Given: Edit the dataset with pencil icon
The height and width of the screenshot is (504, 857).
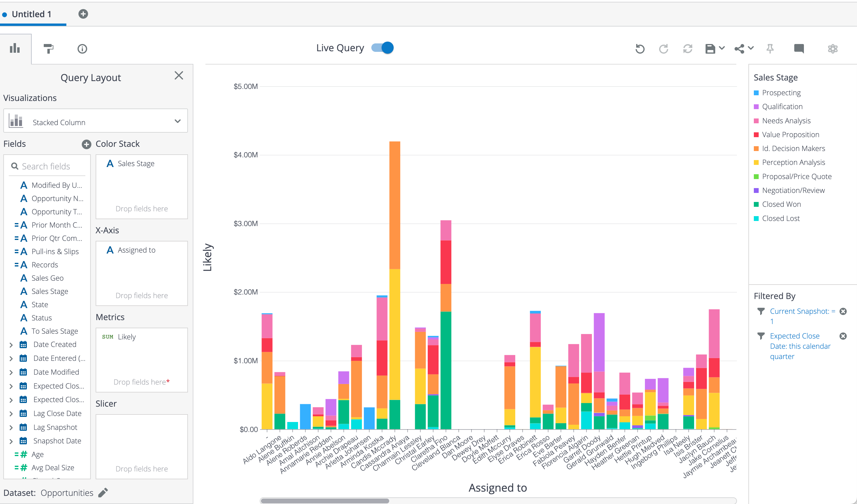Looking at the screenshot, I should pyautogui.click(x=103, y=493).
